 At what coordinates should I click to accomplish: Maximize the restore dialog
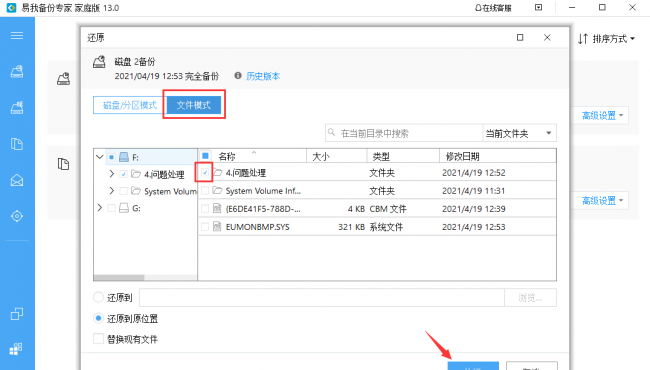pyautogui.click(x=520, y=38)
